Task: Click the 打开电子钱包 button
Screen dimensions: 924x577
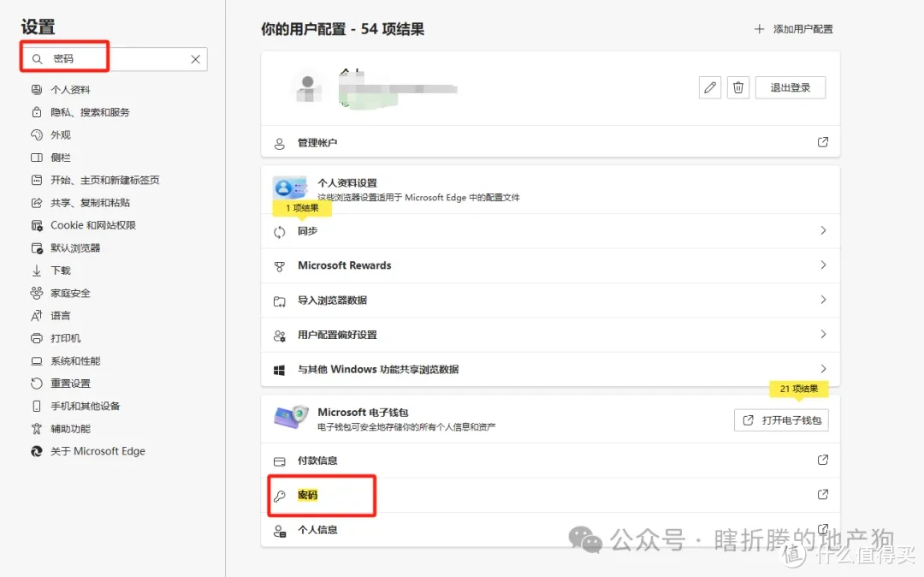Action: tap(781, 420)
